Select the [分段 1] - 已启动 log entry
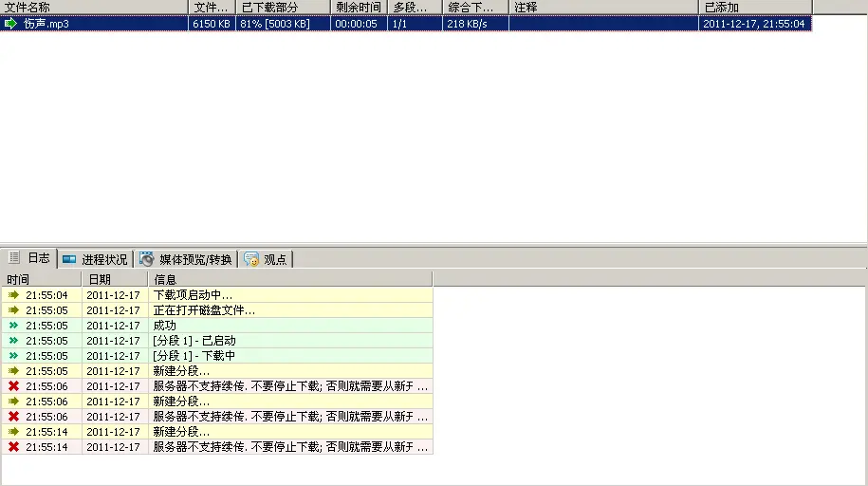868x486 pixels. (x=217, y=341)
